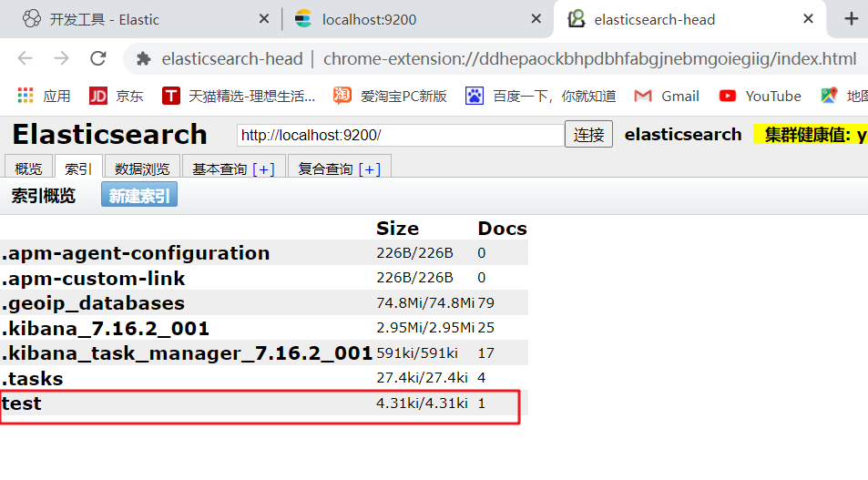Open the maps bookmark icon

tap(829, 96)
